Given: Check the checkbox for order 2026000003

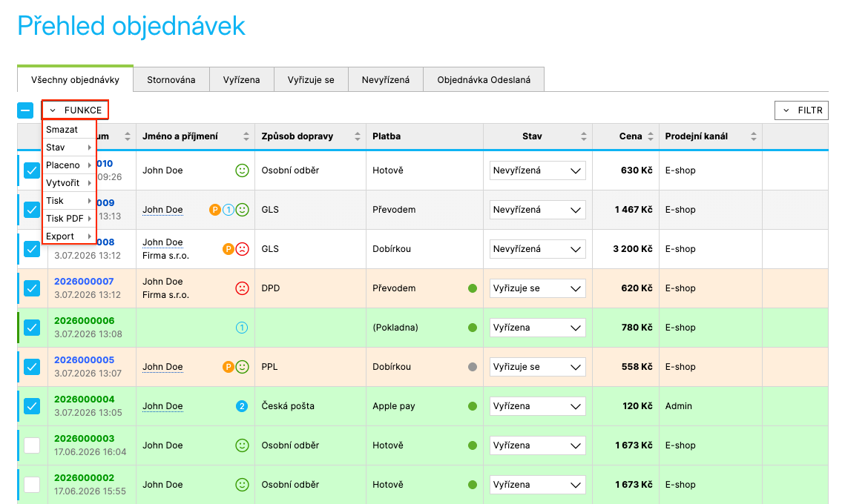Looking at the screenshot, I should pyautogui.click(x=32, y=445).
